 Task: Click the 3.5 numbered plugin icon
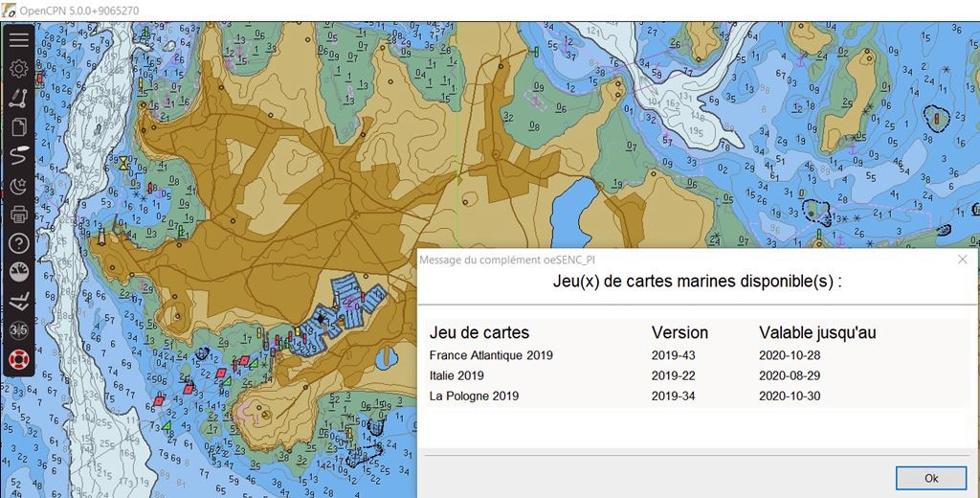click(19, 330)
